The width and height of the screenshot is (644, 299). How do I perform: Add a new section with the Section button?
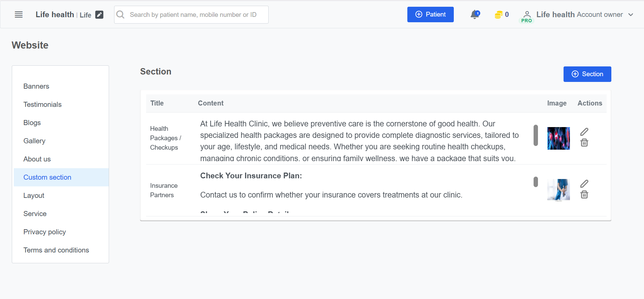(x=587, y=74)
